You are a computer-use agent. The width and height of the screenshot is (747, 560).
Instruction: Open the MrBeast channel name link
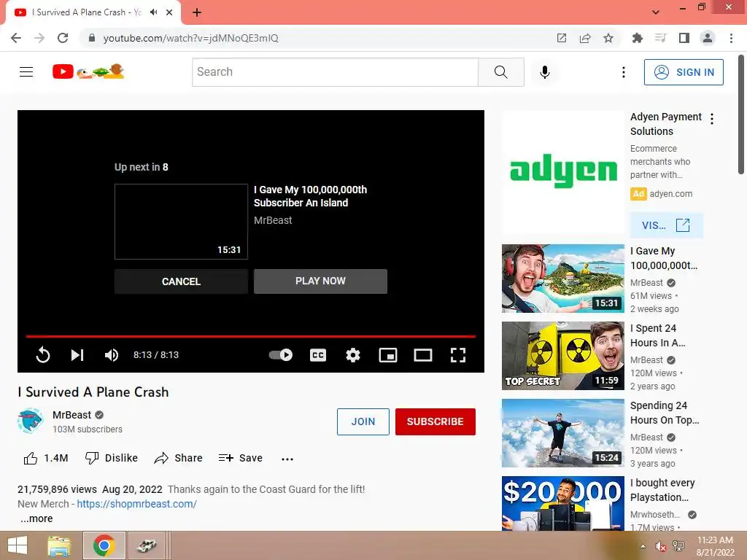pos(72,415)
